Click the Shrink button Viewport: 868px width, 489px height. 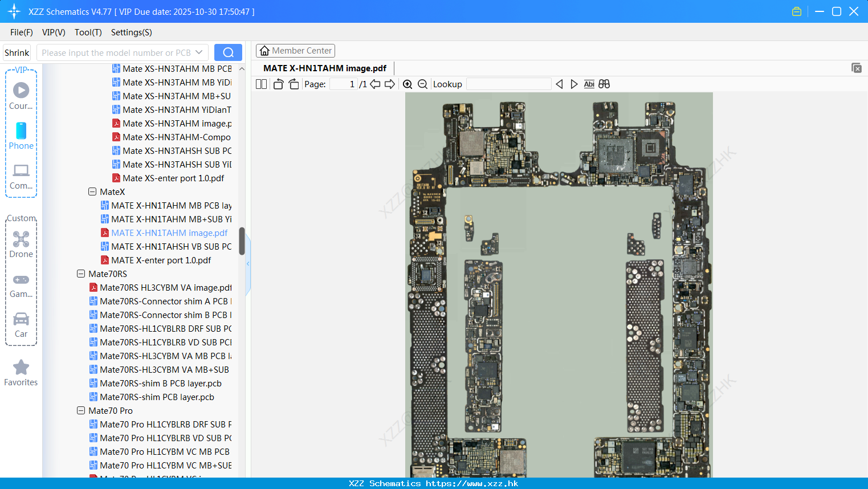[x=17, y=52]
